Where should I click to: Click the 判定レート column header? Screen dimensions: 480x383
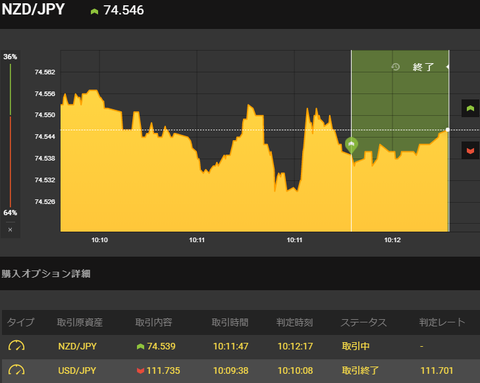(x=442, y=322)
